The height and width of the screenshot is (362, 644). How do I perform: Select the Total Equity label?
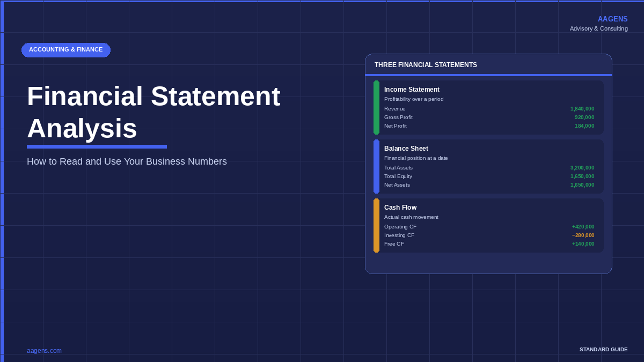(398, 176)
